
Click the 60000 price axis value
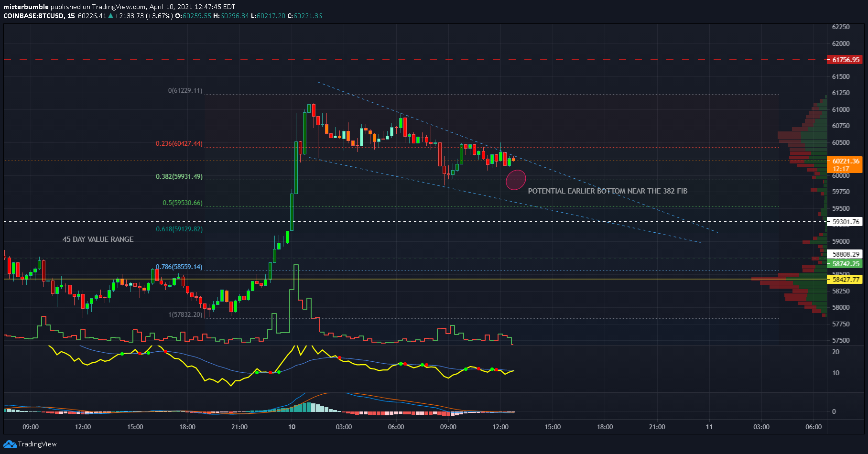pyautogui.click(x=841, y=175)
